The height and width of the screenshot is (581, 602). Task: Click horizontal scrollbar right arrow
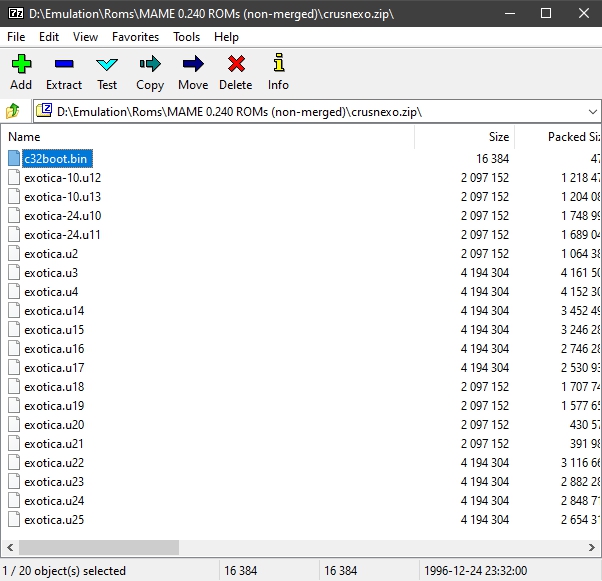(592, 547)
